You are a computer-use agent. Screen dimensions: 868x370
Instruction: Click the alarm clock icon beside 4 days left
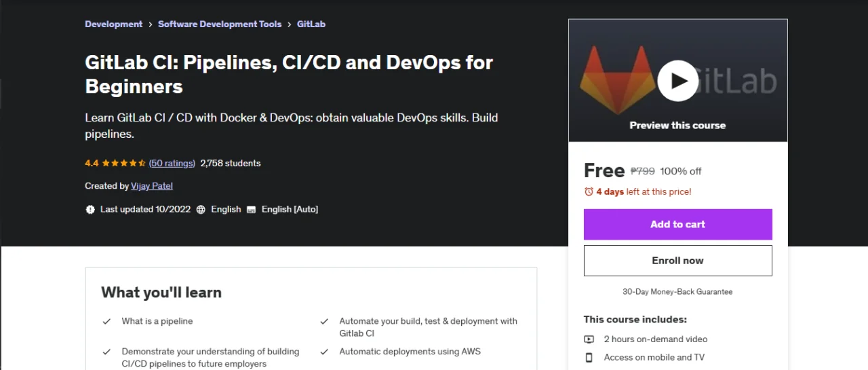pos(589,192)
